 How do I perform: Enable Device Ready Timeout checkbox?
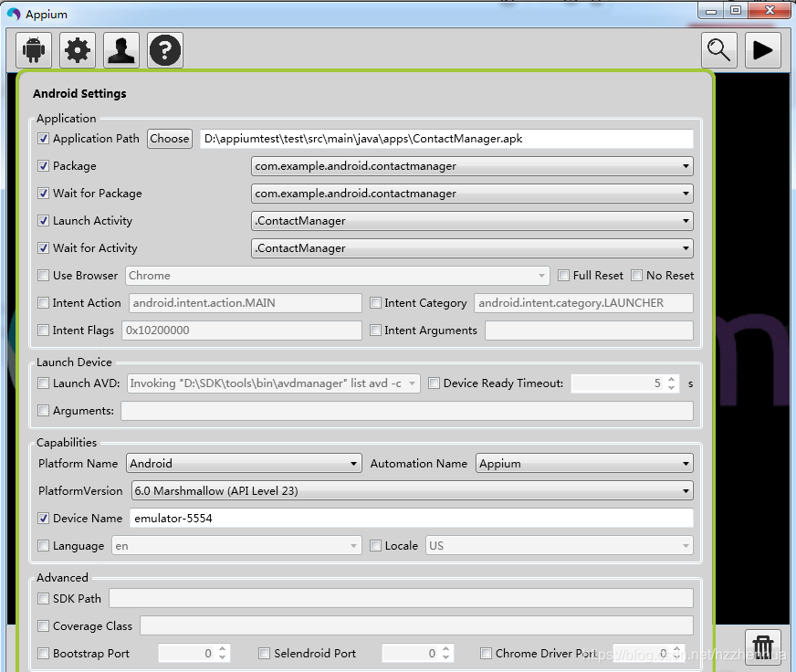(x=434, y=383)
